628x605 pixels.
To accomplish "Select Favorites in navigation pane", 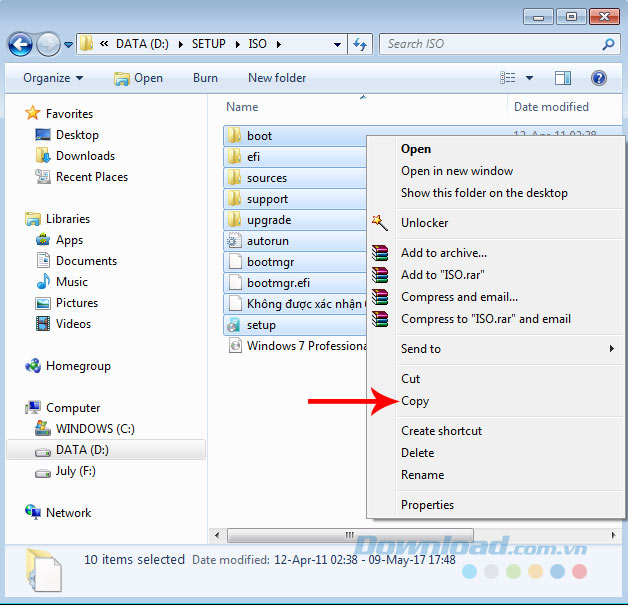I will 59,114.
